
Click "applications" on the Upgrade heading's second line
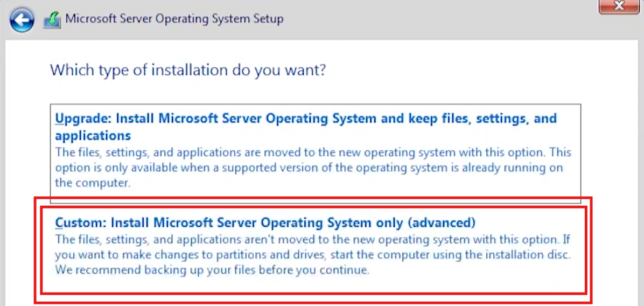click(93, 136)
